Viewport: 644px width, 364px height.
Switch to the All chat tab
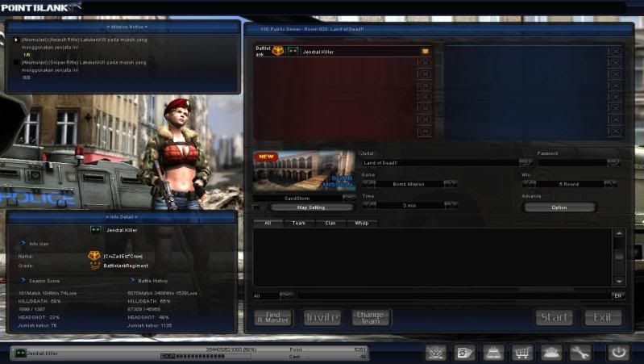coord(268,223)
